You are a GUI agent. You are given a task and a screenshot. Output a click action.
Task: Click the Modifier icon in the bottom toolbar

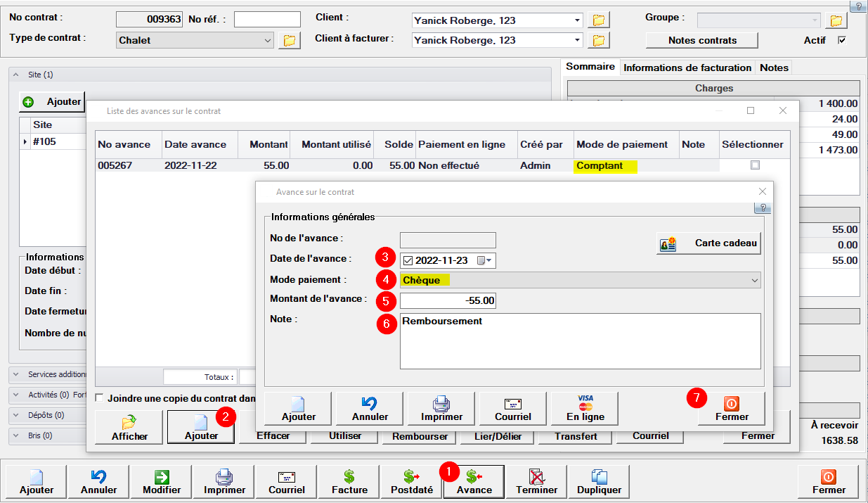click(x=162, y=482)
